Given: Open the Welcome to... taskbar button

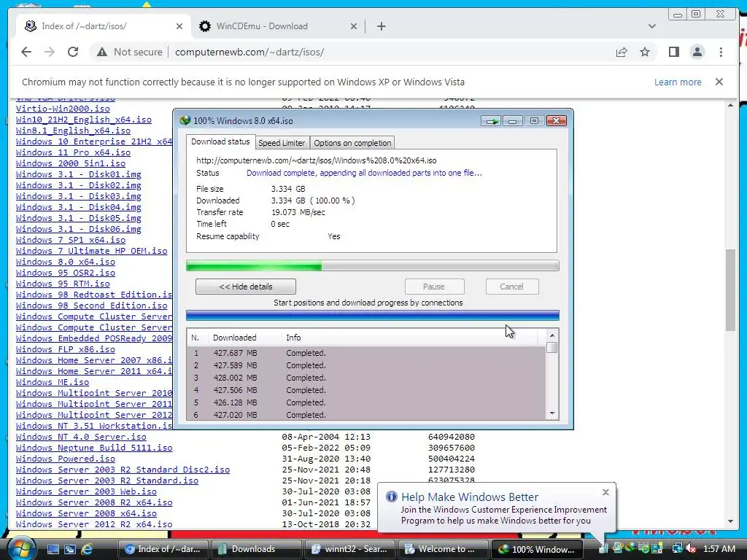Looking at the screenshot, I should [x=443, y=549].
